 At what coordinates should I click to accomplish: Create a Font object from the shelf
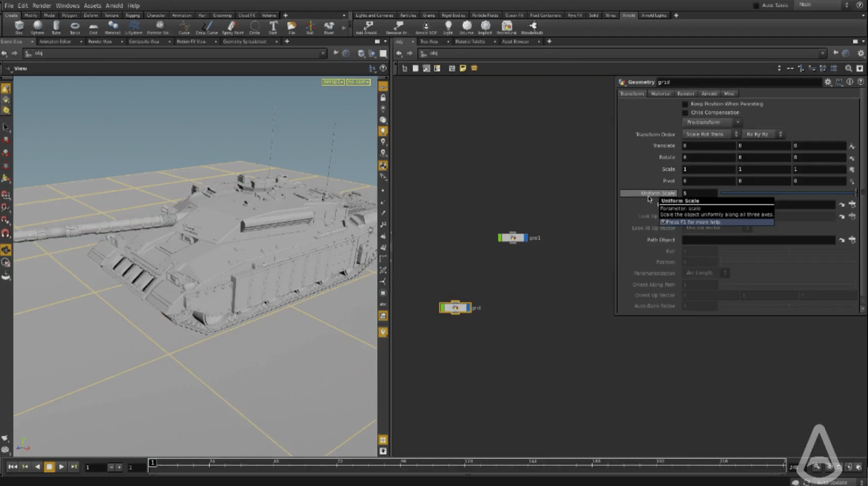pyautogui.click(x=273, y=27)
